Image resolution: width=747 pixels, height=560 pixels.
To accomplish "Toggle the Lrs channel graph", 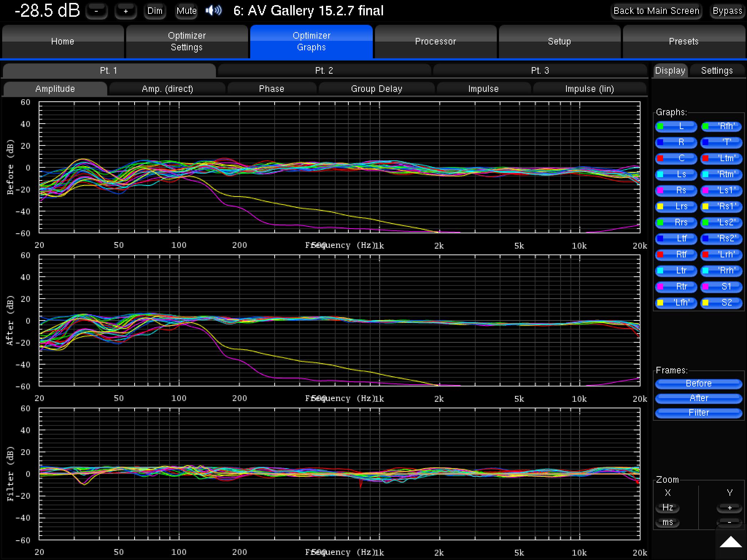I will (676, 206).
